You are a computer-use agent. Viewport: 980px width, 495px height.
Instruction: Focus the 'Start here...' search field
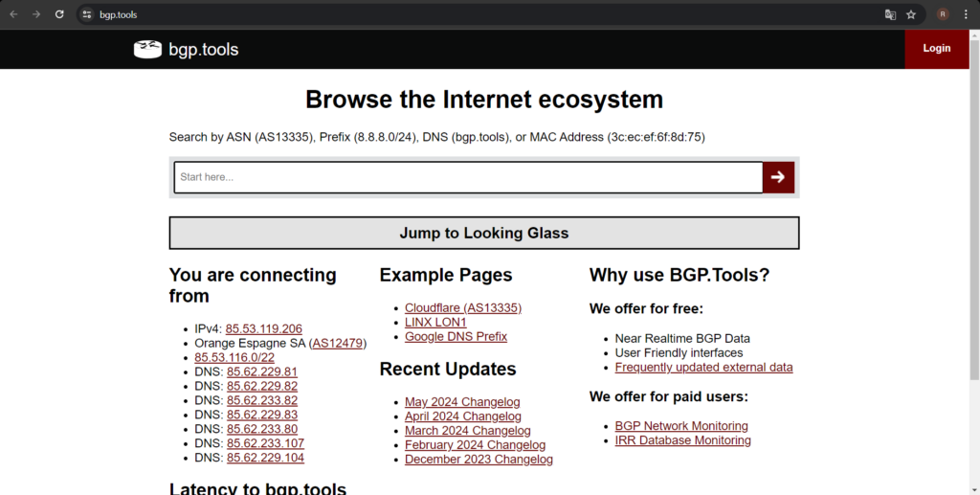point(468,177)
